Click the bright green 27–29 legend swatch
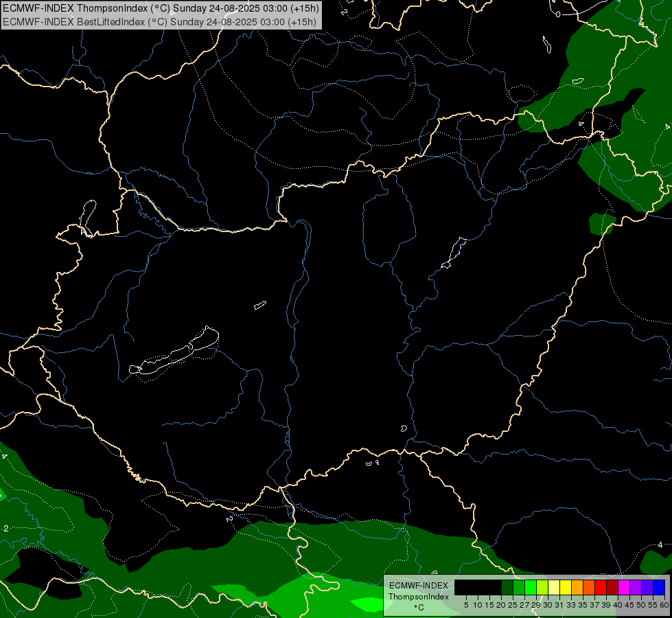Viewport: 672px width, 618px height. (x=531, y=587)
